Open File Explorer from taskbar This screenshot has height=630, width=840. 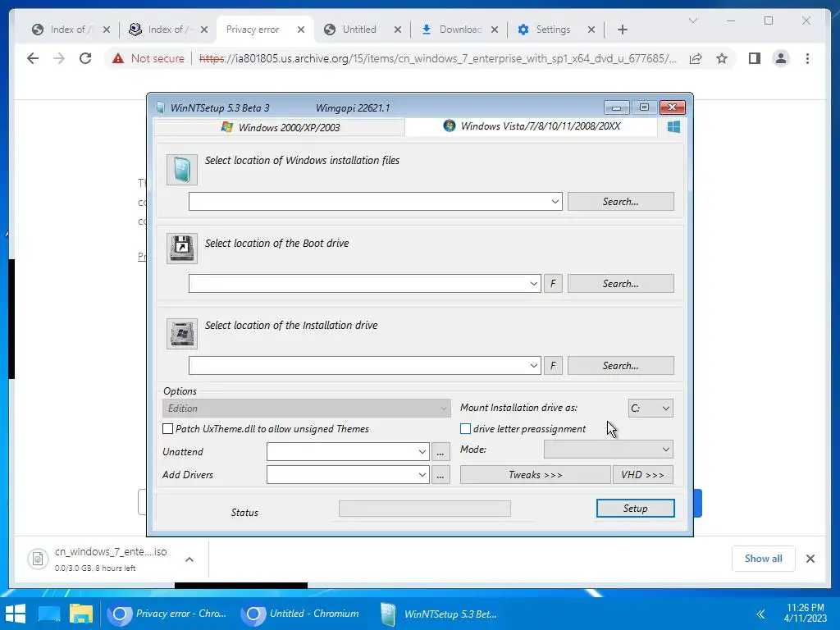[x=81, y=614]
